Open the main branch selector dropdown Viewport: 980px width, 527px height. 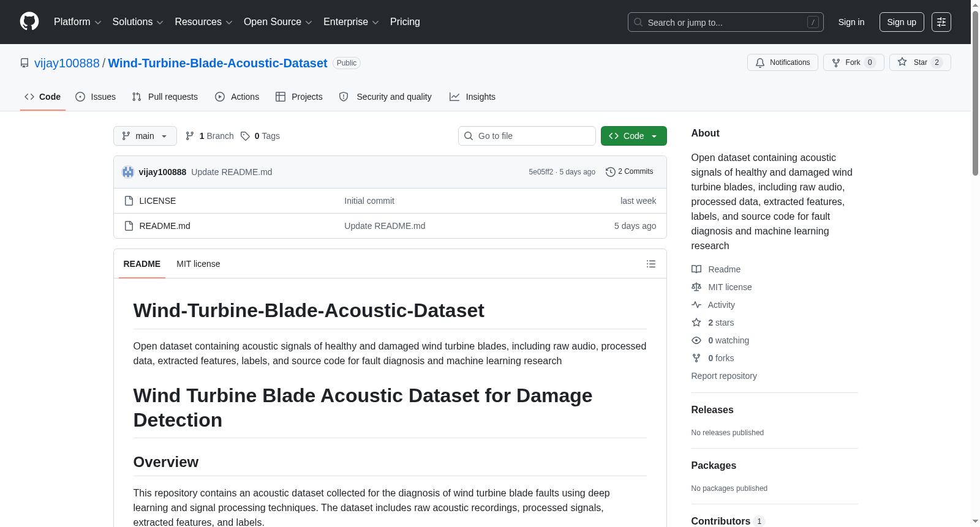coord(145,136)
